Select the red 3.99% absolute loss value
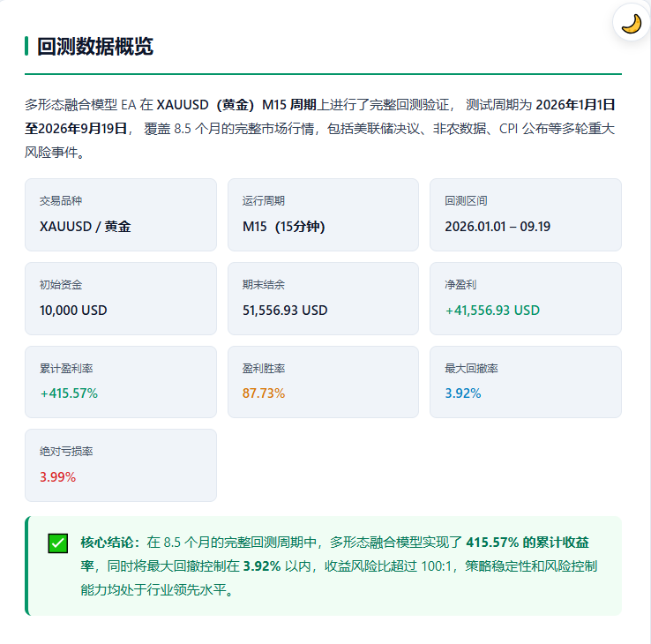Screen dimensions: 651x644 (57, 477)
